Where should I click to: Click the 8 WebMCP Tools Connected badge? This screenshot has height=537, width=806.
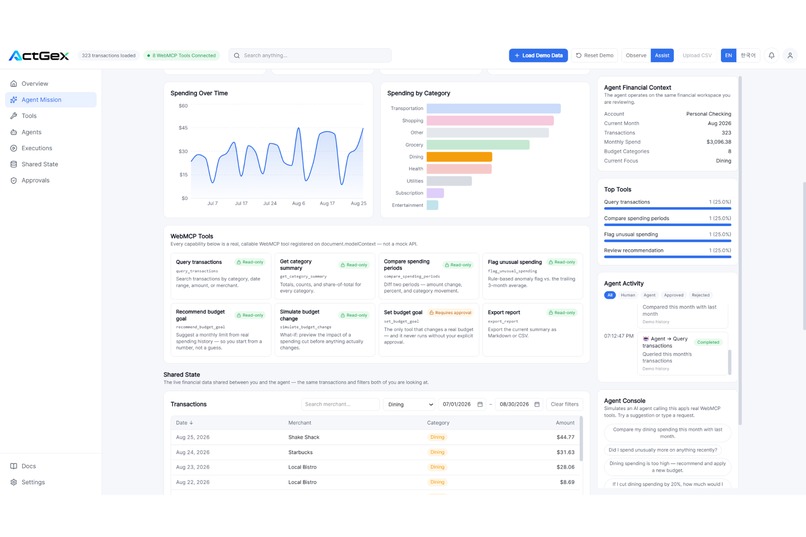[181, 55]
